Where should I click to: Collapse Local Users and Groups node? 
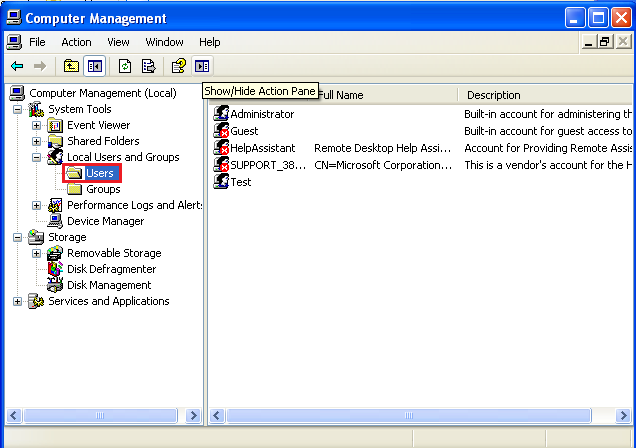point(37,157)
